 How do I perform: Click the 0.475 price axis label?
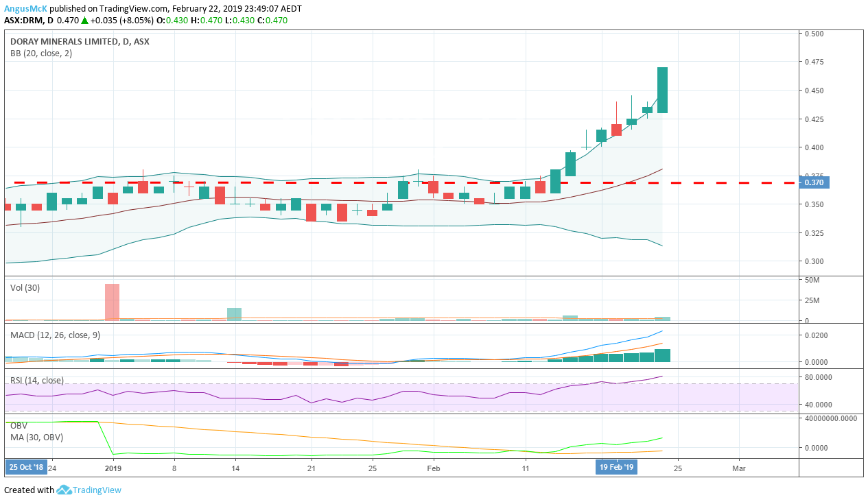(814, 62)
